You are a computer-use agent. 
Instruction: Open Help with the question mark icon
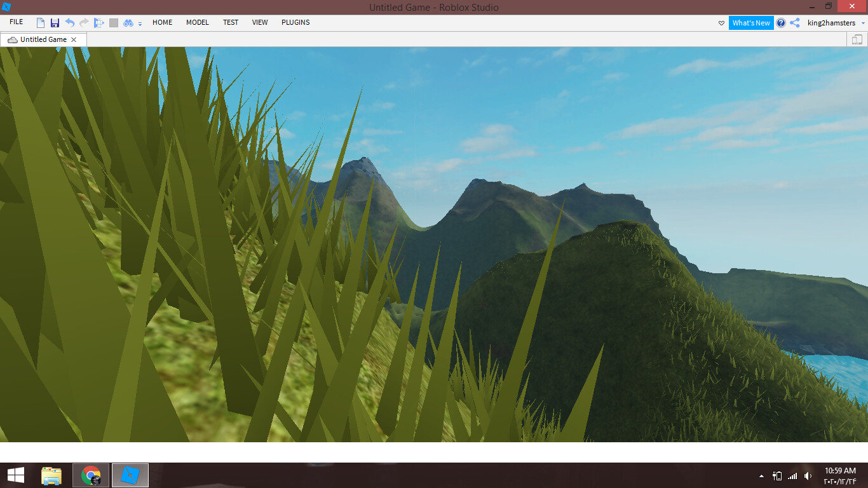pyautogui.click(x=781, y=23)
